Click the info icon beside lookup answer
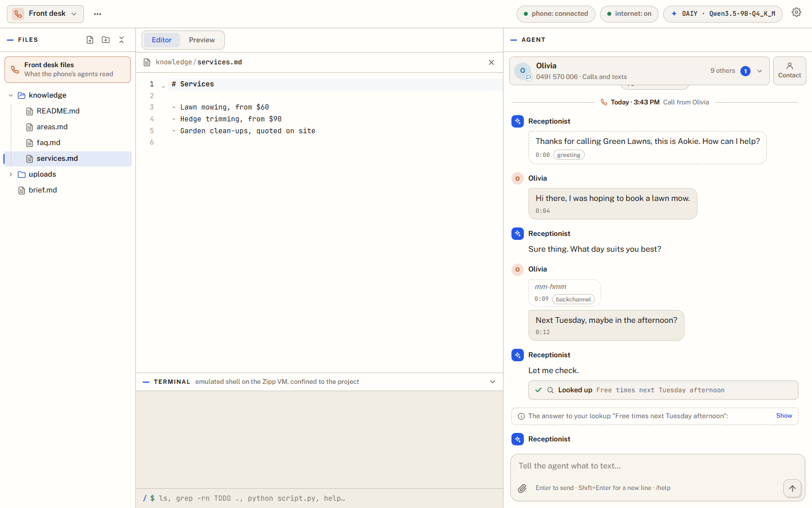 pos(521,417)
